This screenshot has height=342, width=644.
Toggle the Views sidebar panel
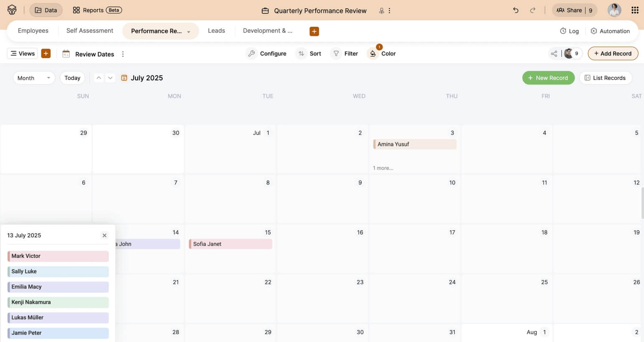(x=23, y=54)
